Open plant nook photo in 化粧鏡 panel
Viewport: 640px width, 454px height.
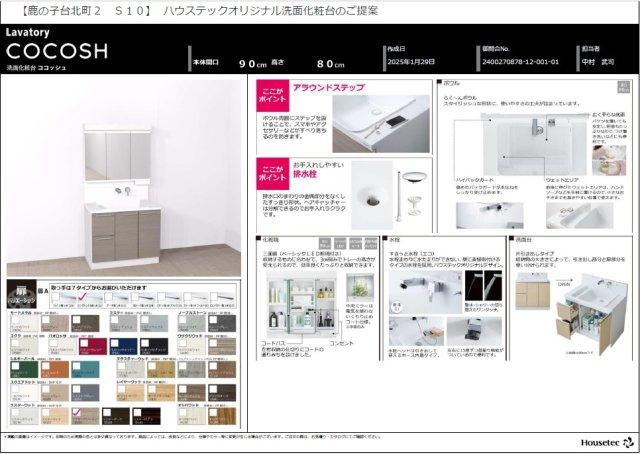click(x=360, y=287)
